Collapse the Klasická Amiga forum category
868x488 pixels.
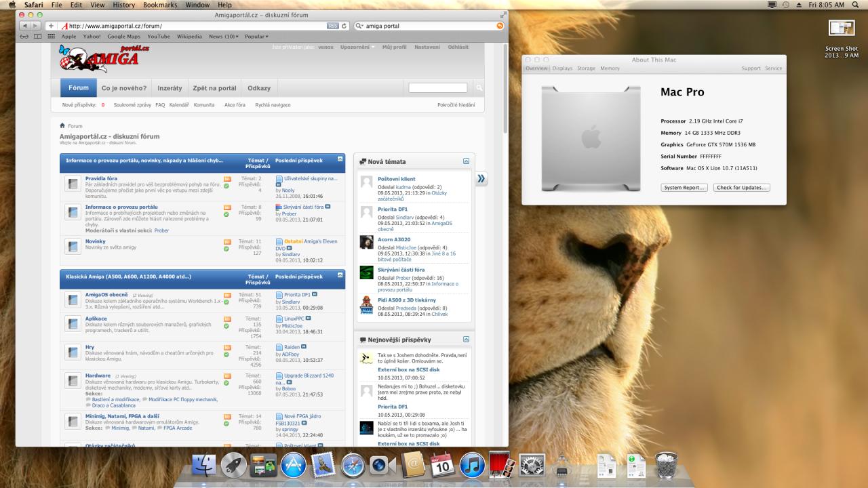tap(340, 276)
